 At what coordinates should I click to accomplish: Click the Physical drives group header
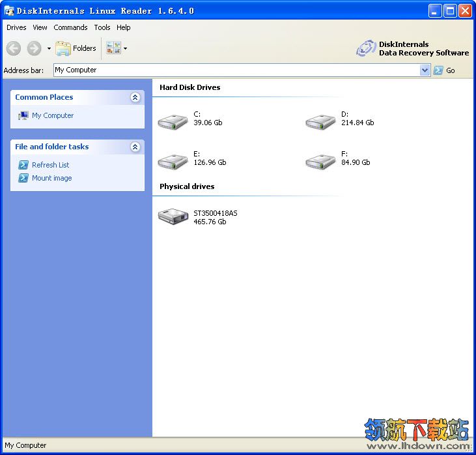click(x=187, y=186)
